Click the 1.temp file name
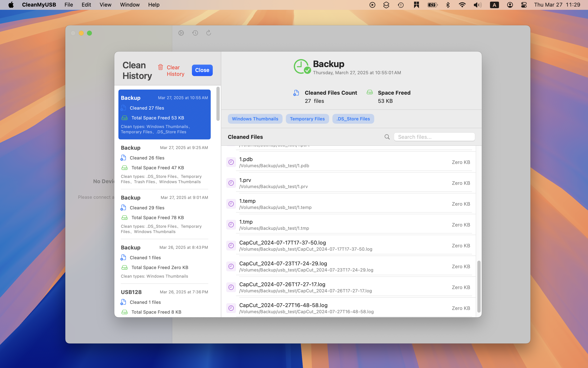This screenshot has height=368, width=588. [x=247, y=201]
